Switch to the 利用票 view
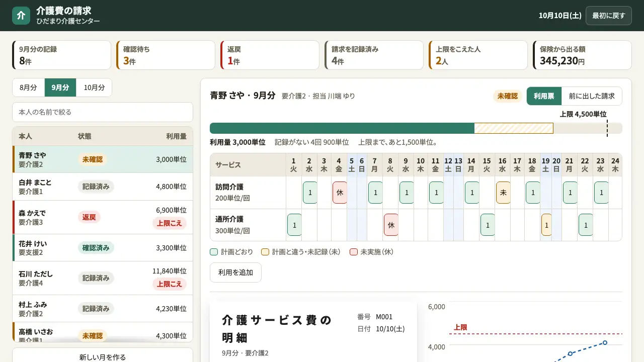The width and height of the screenshot is (644, 362). (544, 96)
